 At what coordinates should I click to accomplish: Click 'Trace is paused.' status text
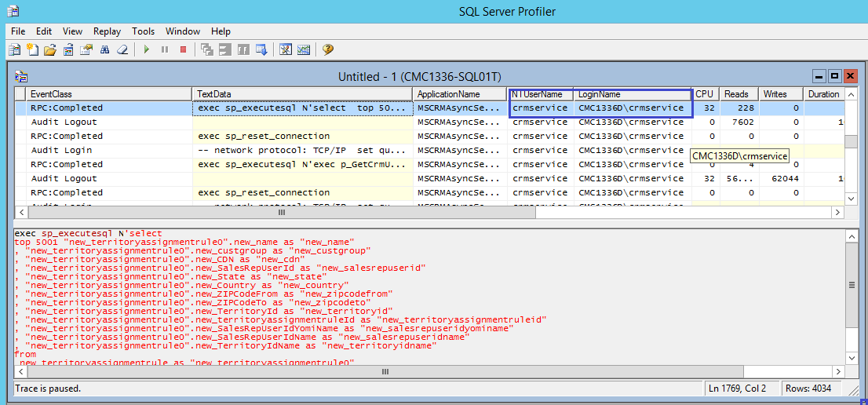pyautogui.click(x=48, y=389)
